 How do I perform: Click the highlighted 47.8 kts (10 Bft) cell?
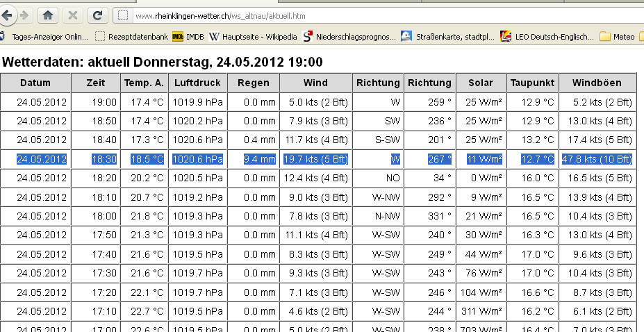point(597,159)
